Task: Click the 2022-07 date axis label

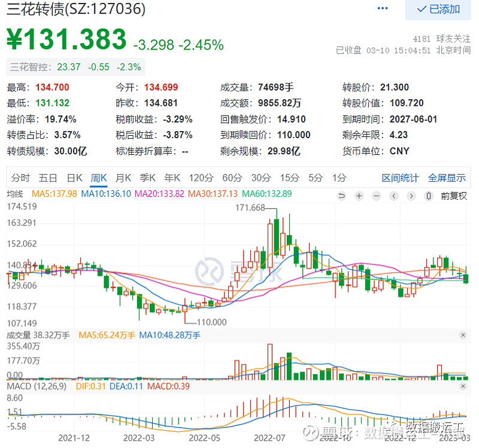Action: pyautogui.click(x=270, y=438)
